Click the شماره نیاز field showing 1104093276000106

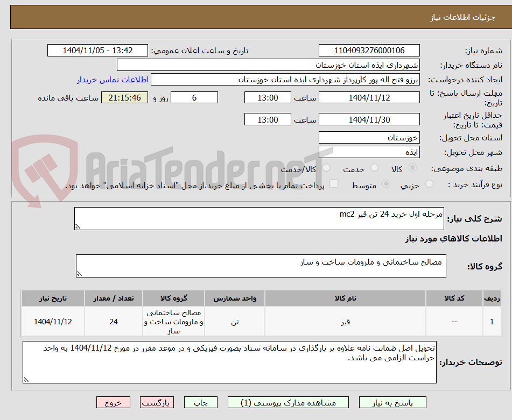pyautogui.click(x=369, y=50)
